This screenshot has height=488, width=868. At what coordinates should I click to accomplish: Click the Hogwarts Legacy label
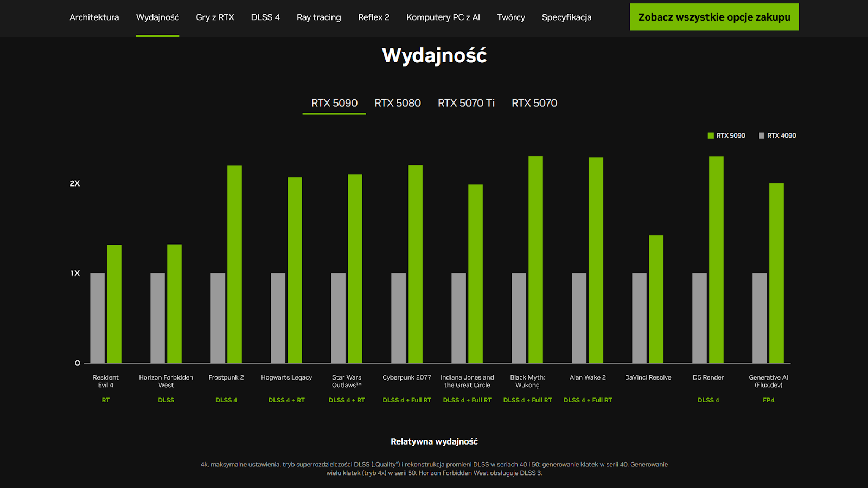point(286,377)
